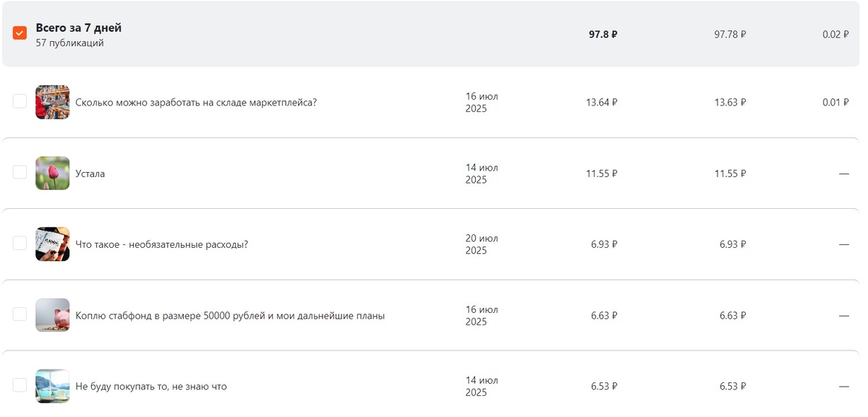Click the 0.01 ₽ amount in first post row
Image resolution: width=868 pixels, height=417 pixels.
(x=835, y=103)
